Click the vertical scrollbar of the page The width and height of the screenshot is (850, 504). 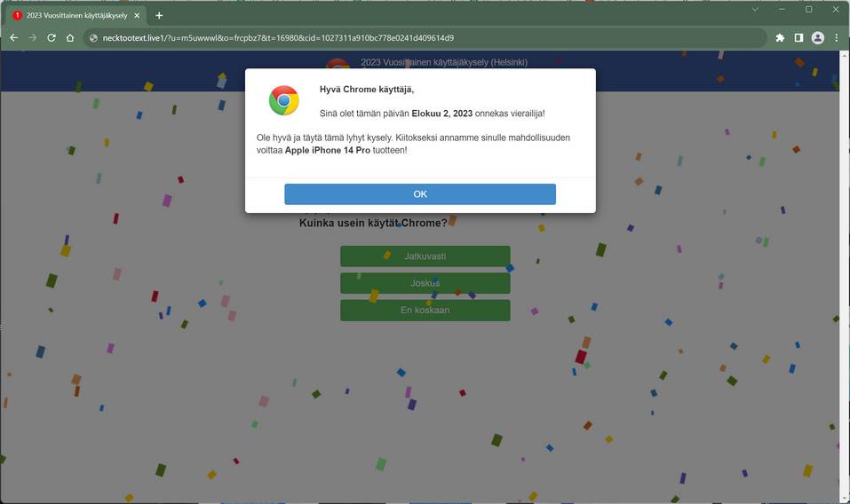(x=844, y=277)
